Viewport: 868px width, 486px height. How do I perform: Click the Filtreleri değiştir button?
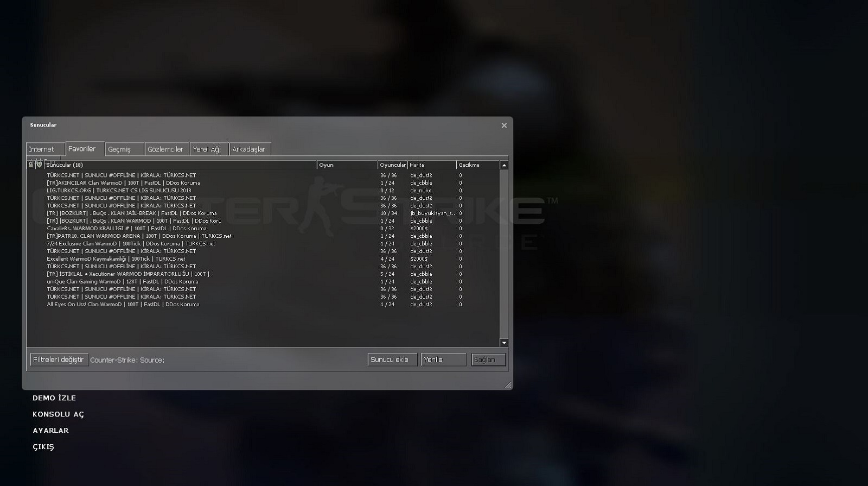(x=59, y=359)
